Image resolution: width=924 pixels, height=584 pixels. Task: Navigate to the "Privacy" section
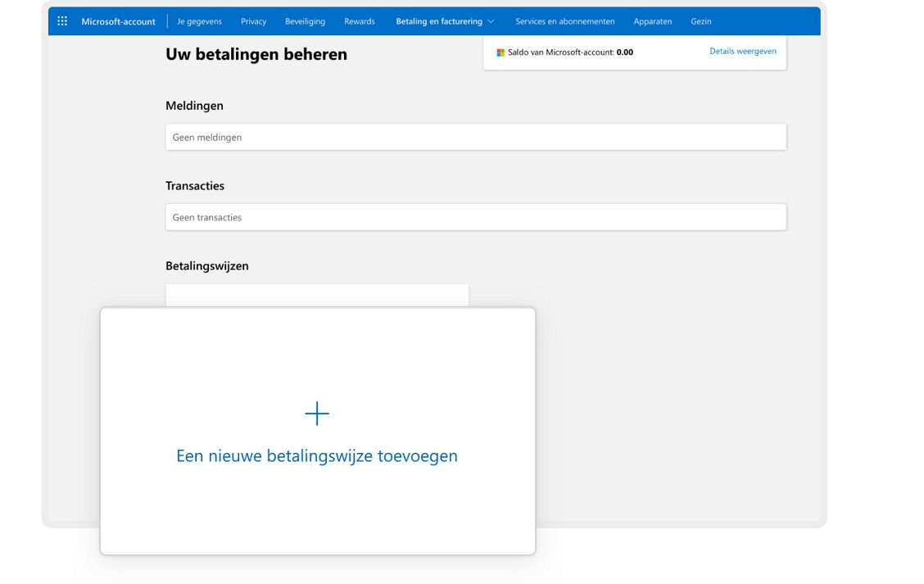tap(253, 21)
